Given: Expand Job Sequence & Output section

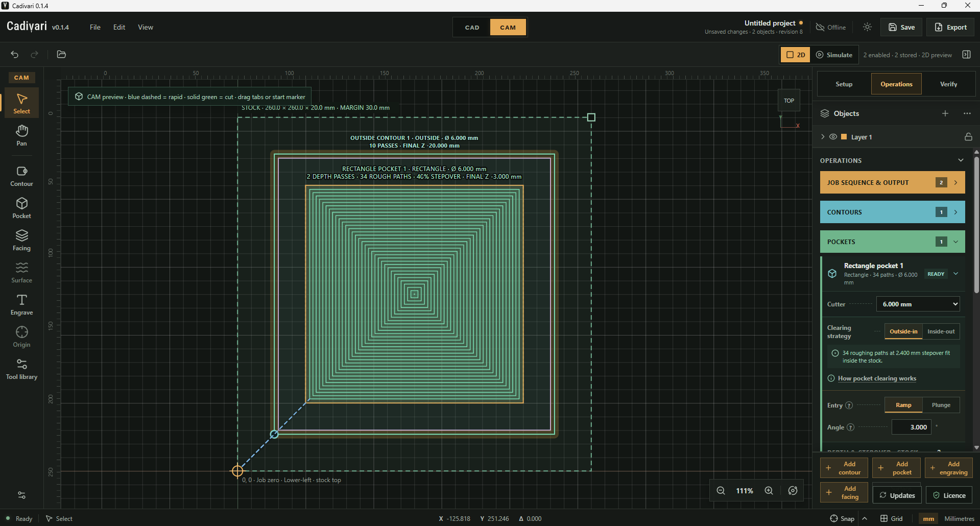Looking at the screenshot, I should pos(893,182).
